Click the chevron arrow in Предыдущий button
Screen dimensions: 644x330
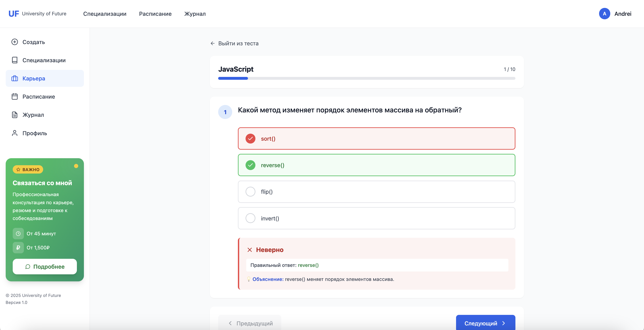[x=230, y=323]
